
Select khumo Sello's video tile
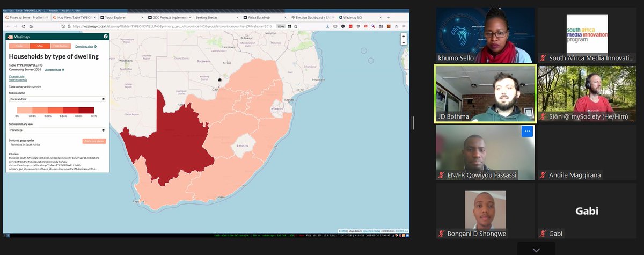(x=485, y=35)
